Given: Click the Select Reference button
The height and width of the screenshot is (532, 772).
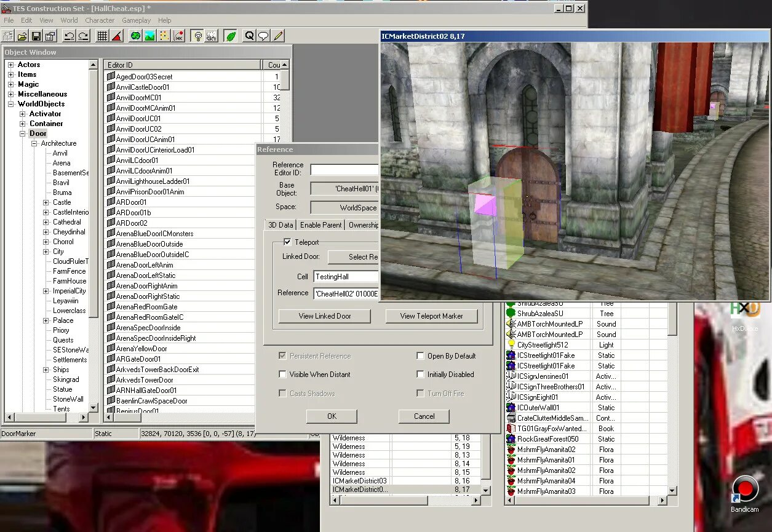Looking at the screenshot, I should 353,257.
